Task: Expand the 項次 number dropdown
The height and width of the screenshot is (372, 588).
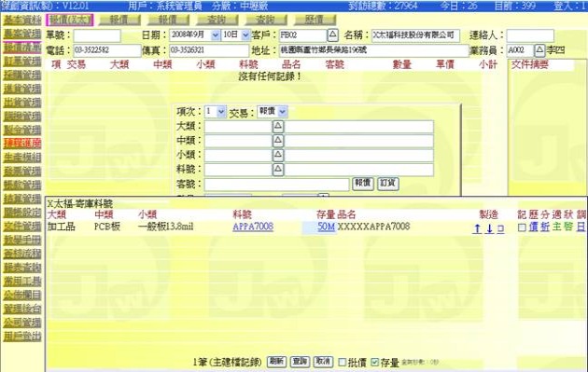Action: tap(221, 112)
